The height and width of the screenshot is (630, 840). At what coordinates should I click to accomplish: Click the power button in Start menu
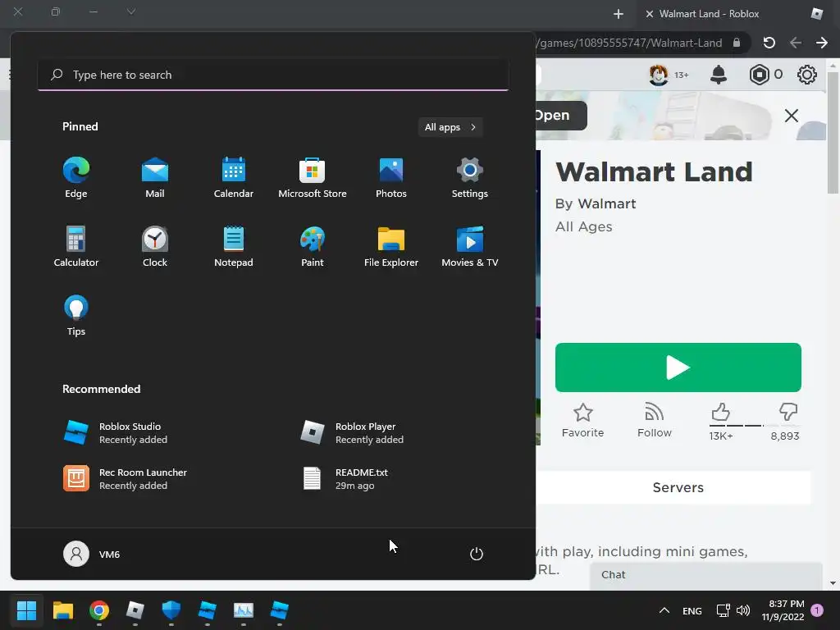[x=477, y=554]
